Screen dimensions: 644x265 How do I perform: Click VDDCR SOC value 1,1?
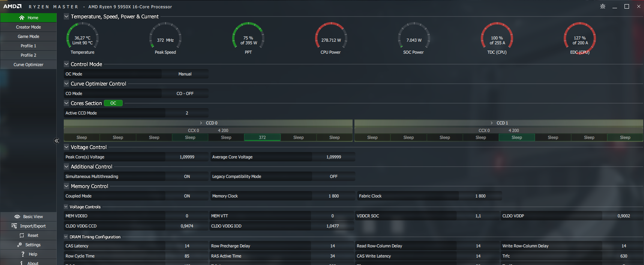click(478, 216)
